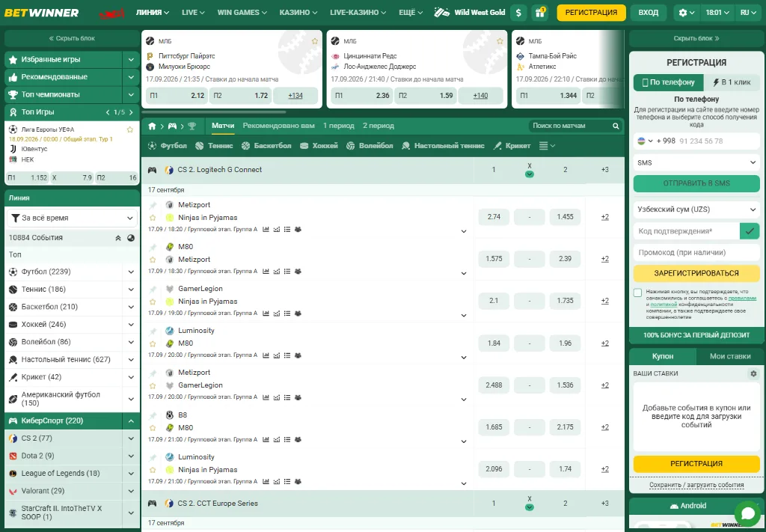Select Футбол in sports filter bar
The width and height of the screenshot is (766, 532).
[x=168, y=146]
